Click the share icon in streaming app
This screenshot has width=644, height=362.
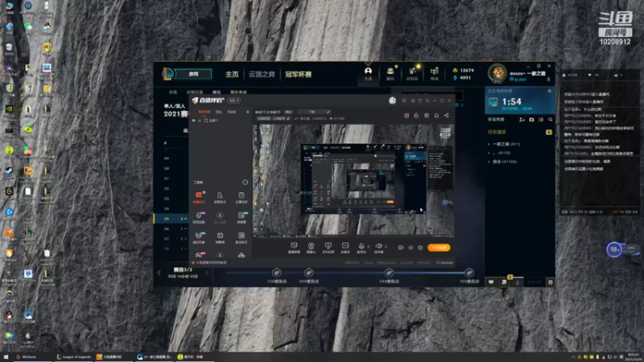pyautogui.click(x=447, y=115)
